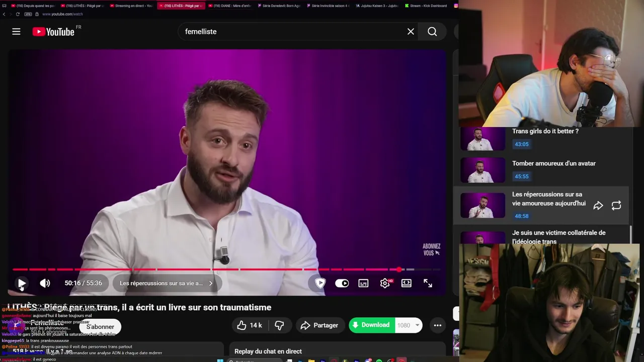This screenshot has height=362, width=644.
Task: Switch to 'Streaming en direct - You' tab
Action: (131, 6)
